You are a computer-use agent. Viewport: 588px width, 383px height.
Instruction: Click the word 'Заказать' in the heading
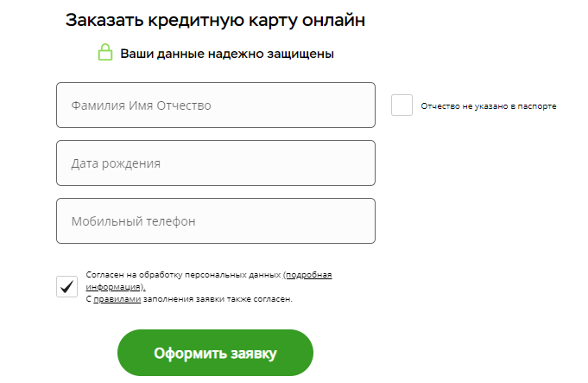click(x=100, y=21)
